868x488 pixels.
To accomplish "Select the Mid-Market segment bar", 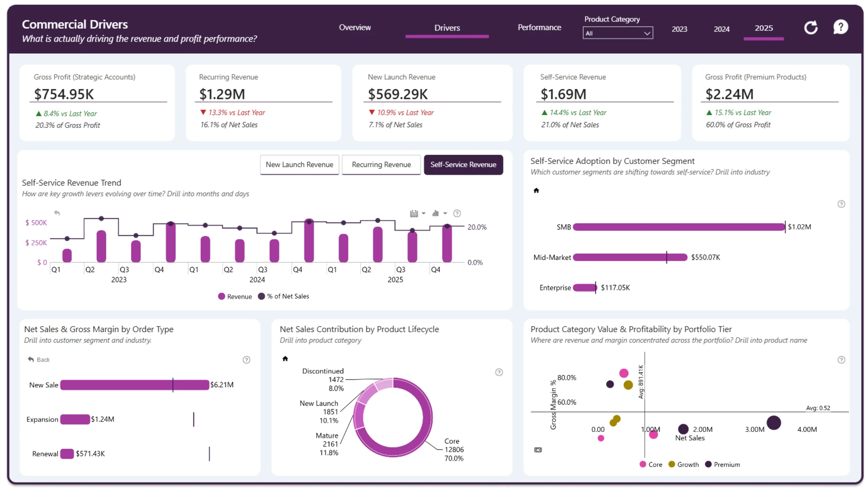I will (630, 257).
